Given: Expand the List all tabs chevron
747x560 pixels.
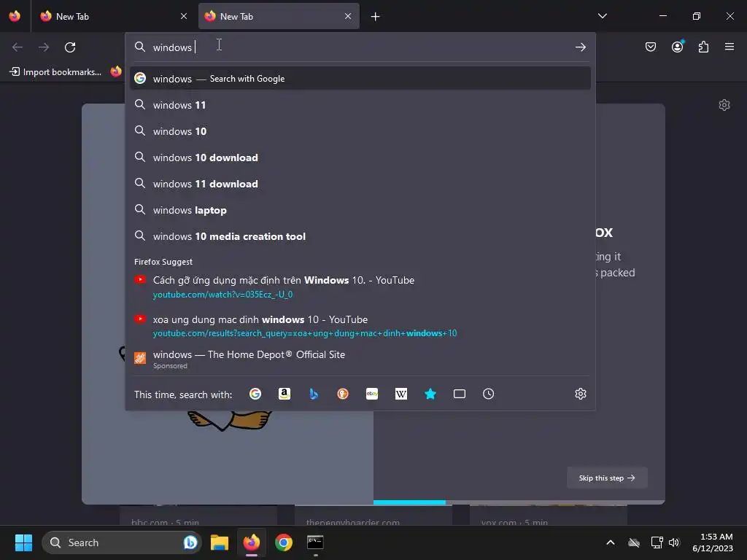Looking at the screenshot, I should 602,16.
